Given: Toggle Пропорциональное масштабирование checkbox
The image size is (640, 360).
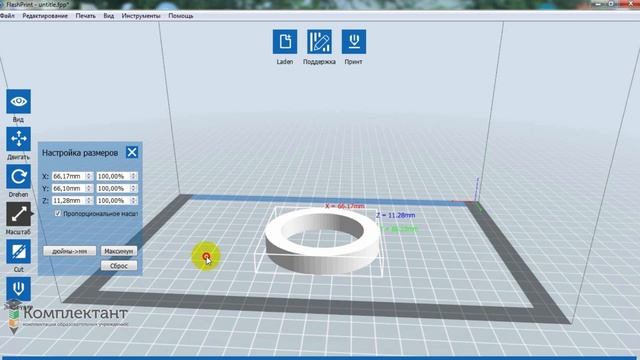Looking at the screenshot, I should point(58,213).
